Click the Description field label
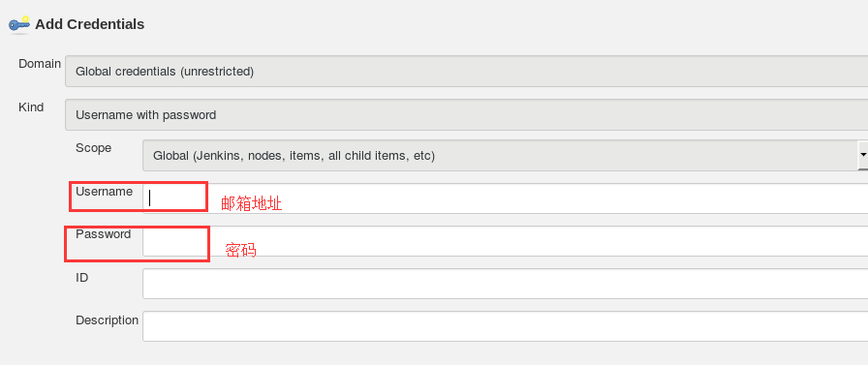The width and height of the screenshot is (868, 365). 107,320
